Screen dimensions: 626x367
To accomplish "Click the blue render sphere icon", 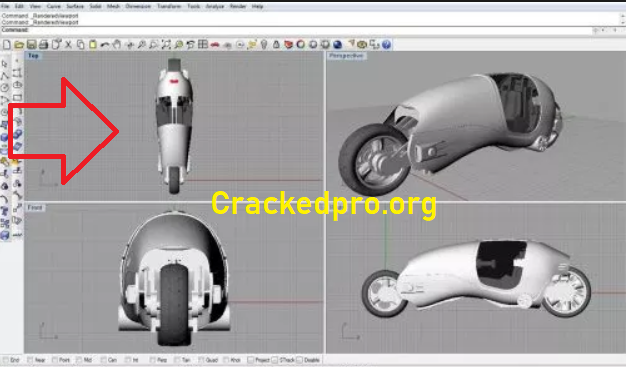I will 337,45.
